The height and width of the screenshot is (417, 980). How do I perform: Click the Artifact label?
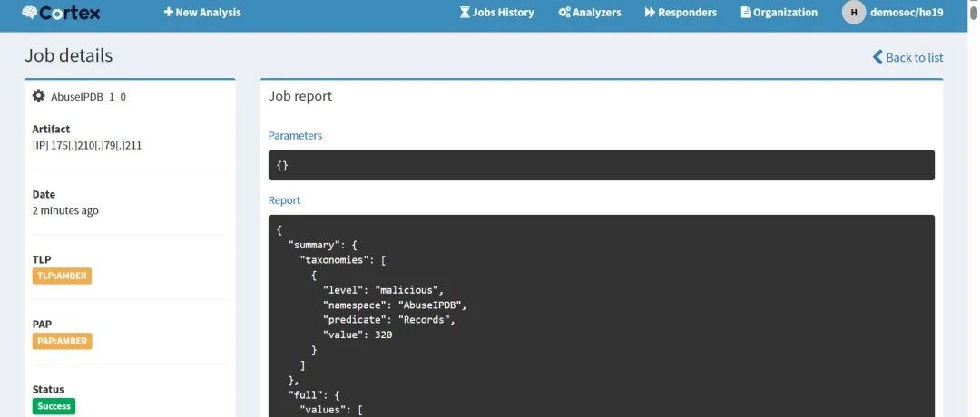[x=51, y=130]
